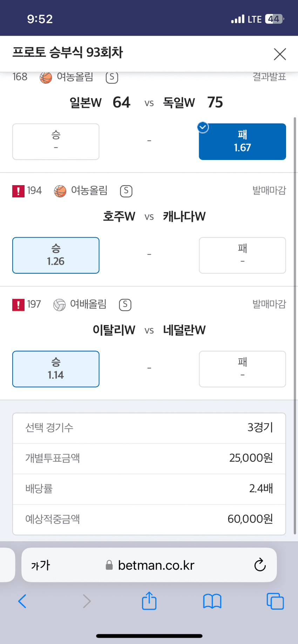
Task: Toggle 승 1.14 for 이탈리W
Action: 56,369
